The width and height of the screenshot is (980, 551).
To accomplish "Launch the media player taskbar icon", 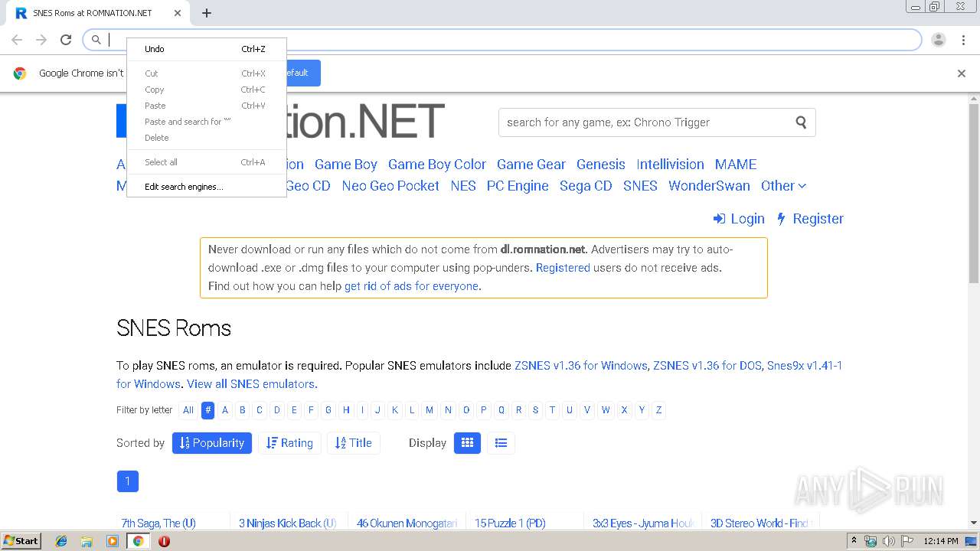I will click(113, 541).
